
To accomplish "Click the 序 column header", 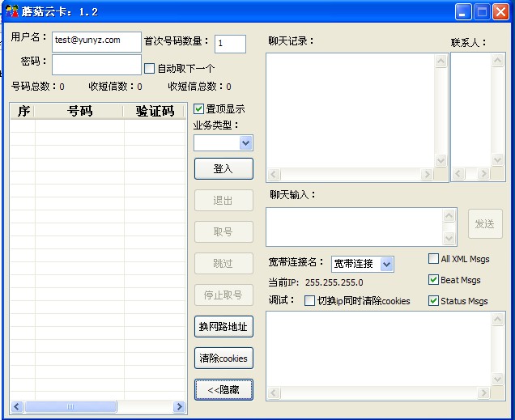I will click(23, 111).
